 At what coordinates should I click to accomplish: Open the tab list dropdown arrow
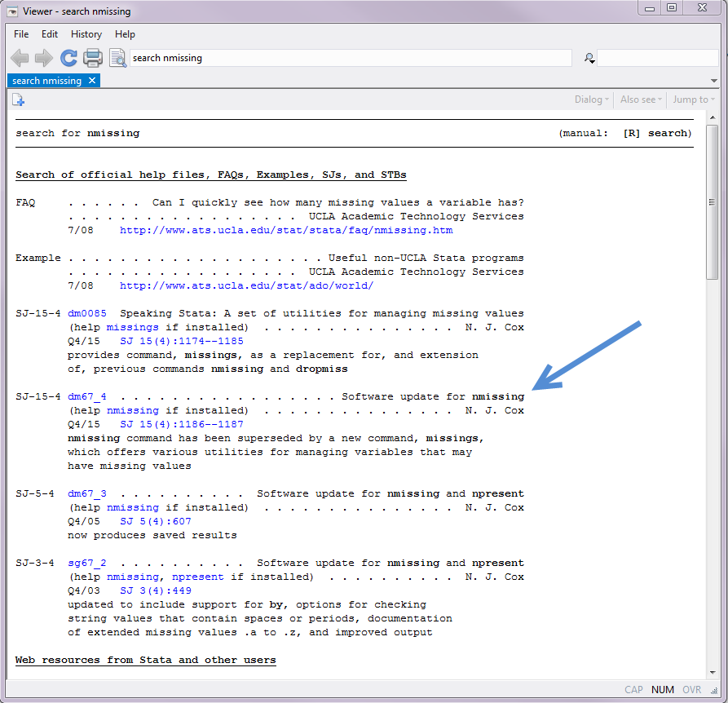[x=713, y=81]
